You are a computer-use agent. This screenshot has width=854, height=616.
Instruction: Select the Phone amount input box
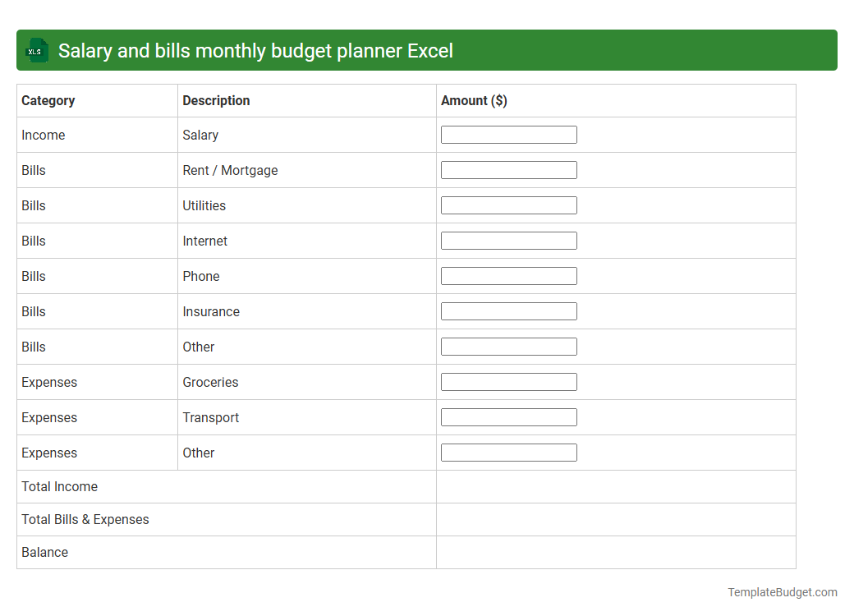508,275
